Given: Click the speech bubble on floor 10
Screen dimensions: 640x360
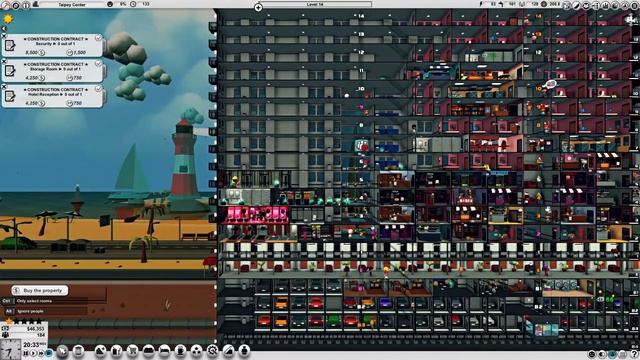Looking at the screenshot, I should click(x=551, y=84).
